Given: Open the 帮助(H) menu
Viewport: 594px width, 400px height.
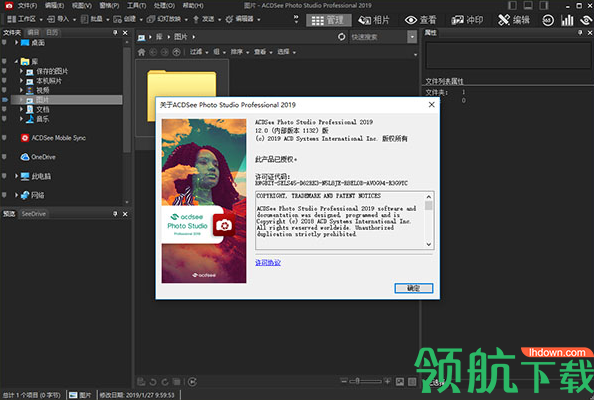Looking at the screenshot, I should (193, 6).
